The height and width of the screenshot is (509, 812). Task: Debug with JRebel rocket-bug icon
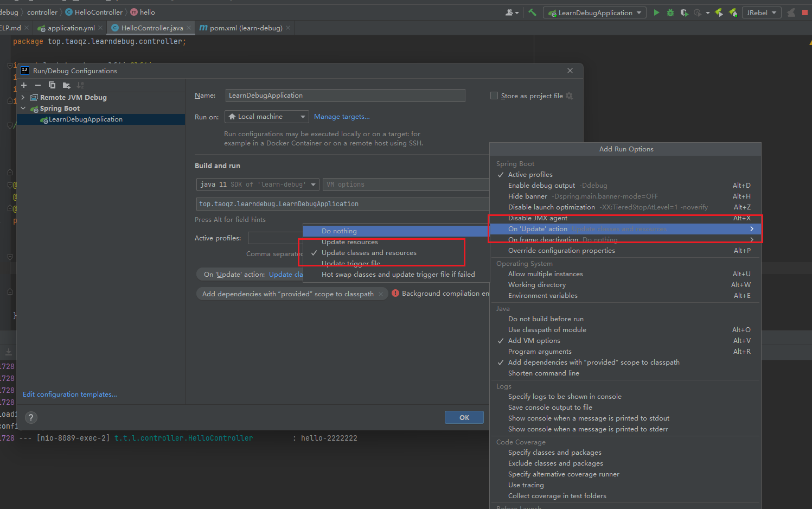tap(733, 12)
